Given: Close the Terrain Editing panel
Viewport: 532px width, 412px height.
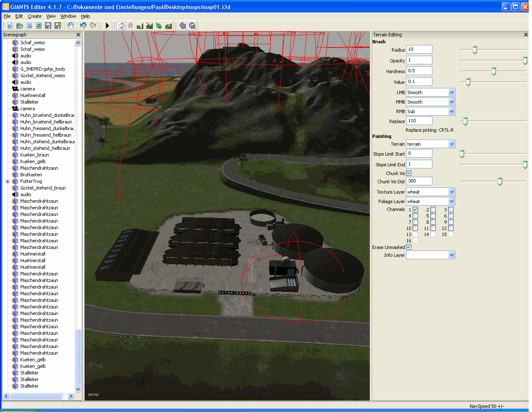Looking at the screenshot, I should [x=526, y=35].
